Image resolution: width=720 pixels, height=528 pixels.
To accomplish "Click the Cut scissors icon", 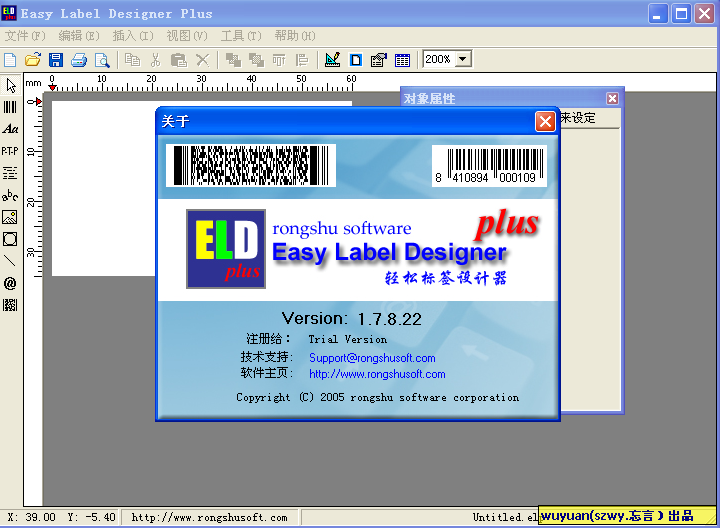I will coord(156,60).
